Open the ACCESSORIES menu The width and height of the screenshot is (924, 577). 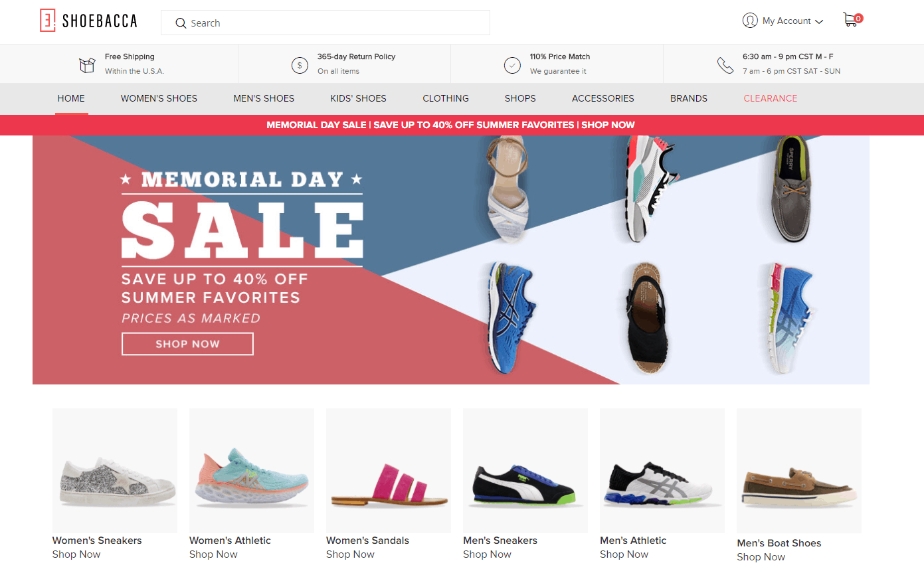click(x=602, y=98)
